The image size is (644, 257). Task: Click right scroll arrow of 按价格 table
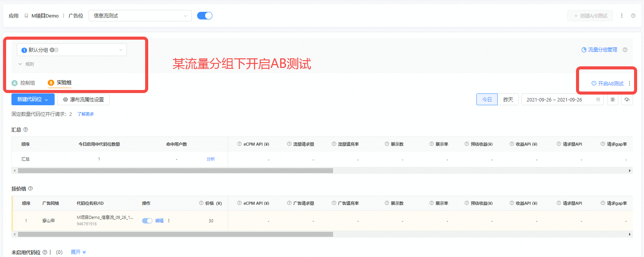630,234
